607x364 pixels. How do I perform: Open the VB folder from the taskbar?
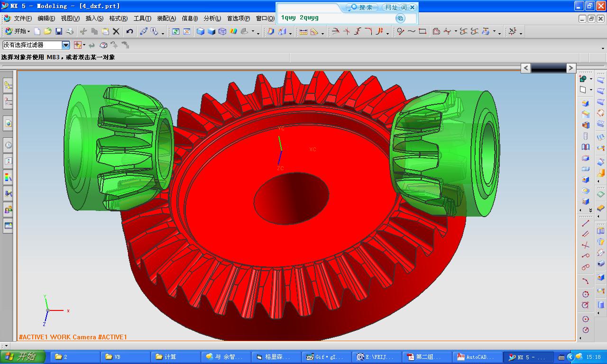pyautogui.click(x=125, y=357)
